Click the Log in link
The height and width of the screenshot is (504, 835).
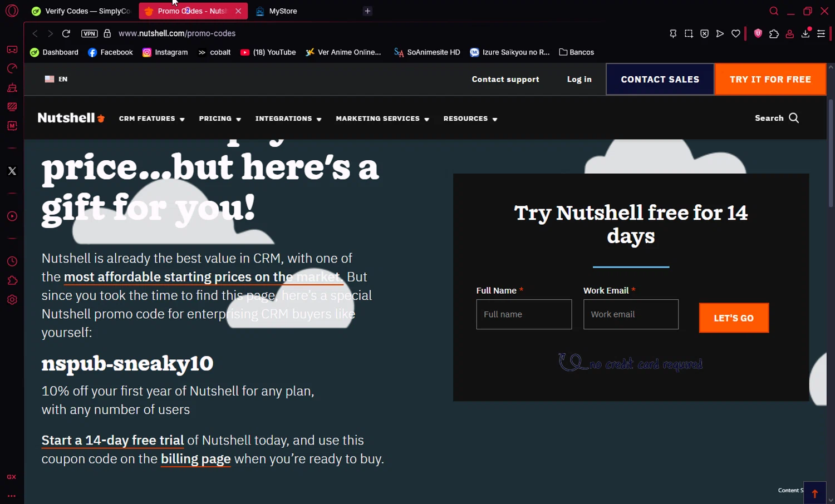click(579, 80)
